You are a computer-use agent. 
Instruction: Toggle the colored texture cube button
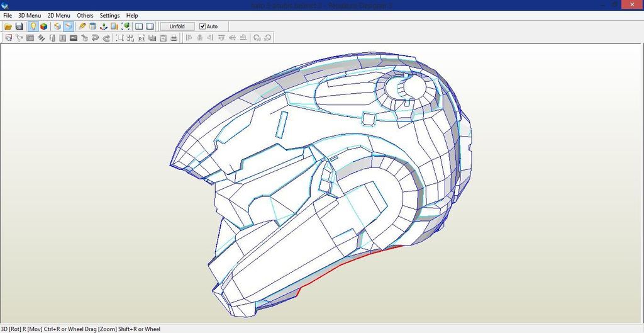click(x=43, y=26)
